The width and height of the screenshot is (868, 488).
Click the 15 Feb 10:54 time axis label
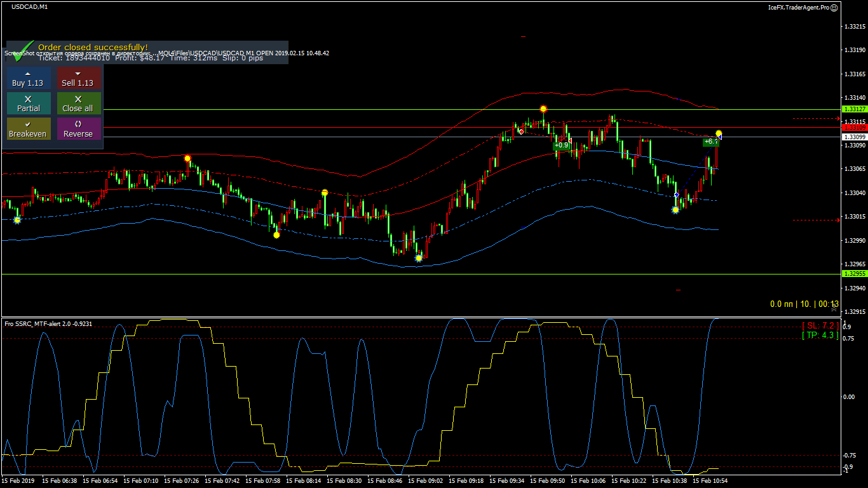(x=709, y=481)
